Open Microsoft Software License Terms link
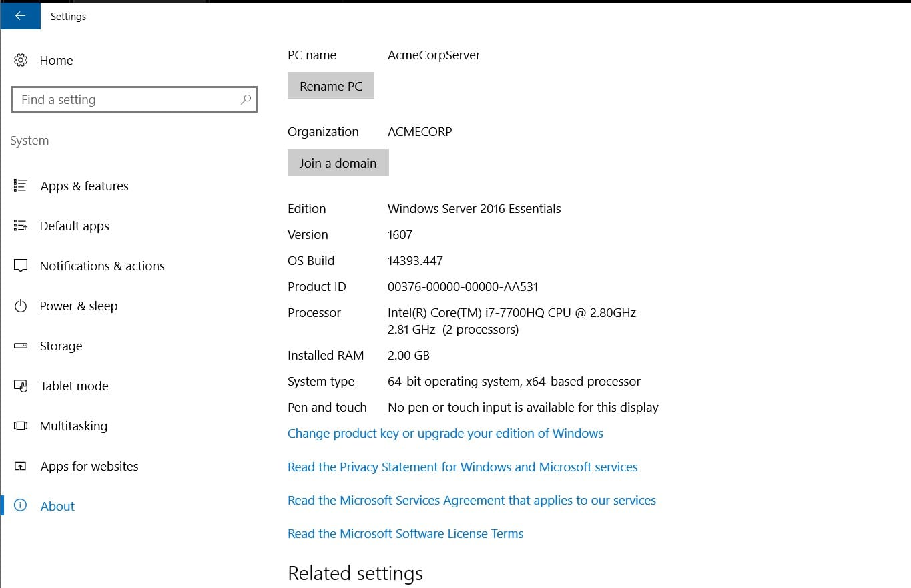This screenshot has width=911, height=588. [406, 534]
